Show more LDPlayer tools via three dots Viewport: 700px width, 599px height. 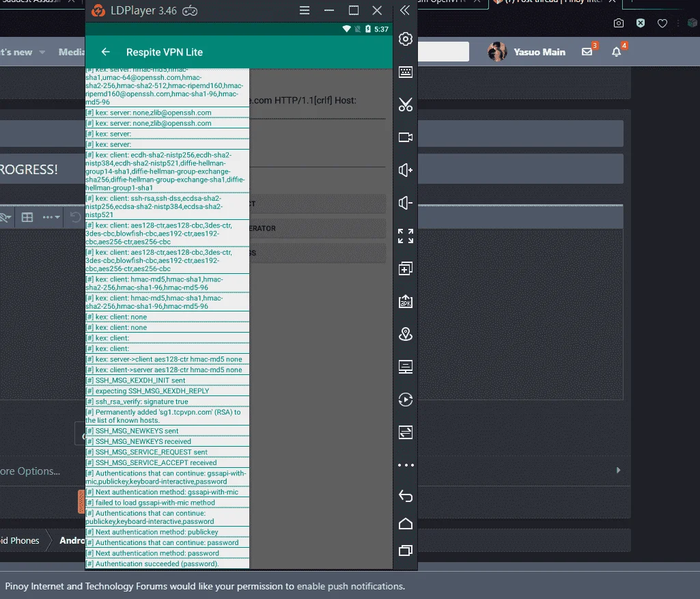click(x=406, y=465)
